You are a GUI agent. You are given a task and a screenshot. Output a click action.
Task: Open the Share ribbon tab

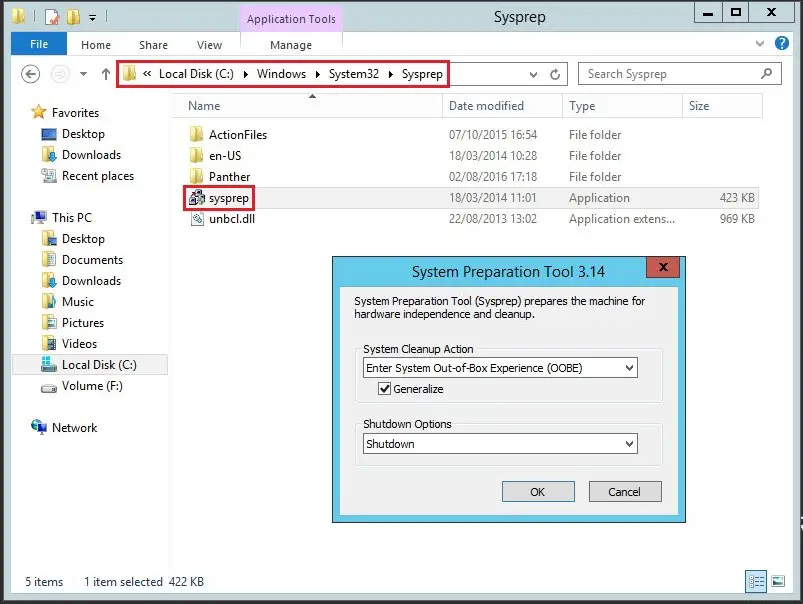point(153,45)
